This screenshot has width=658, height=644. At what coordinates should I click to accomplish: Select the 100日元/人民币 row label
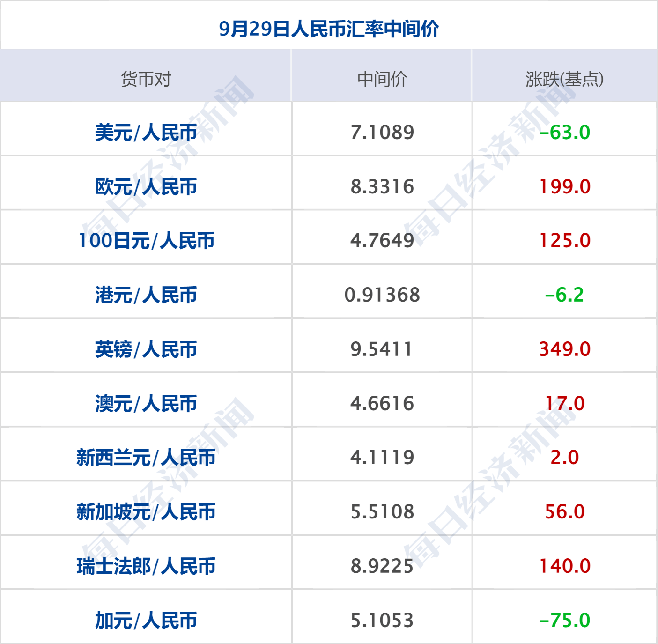tap(147, 240)
